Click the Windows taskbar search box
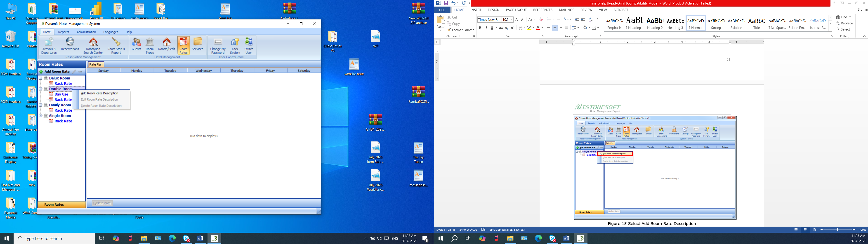This screenshot has height=244, width=868. [54, 238]
